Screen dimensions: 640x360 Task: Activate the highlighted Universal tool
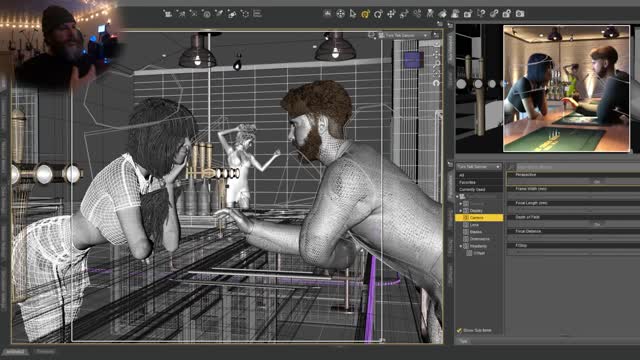tap(365, 14)
